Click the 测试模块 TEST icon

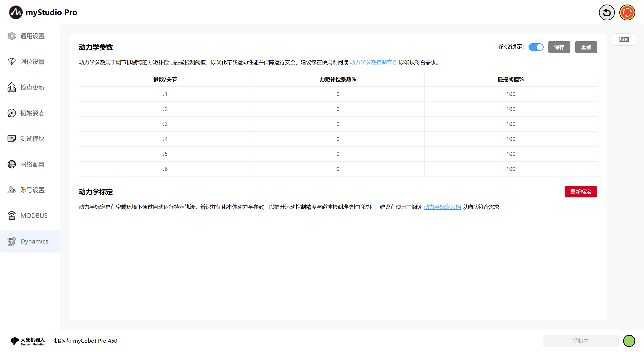(x=12, y=138)
